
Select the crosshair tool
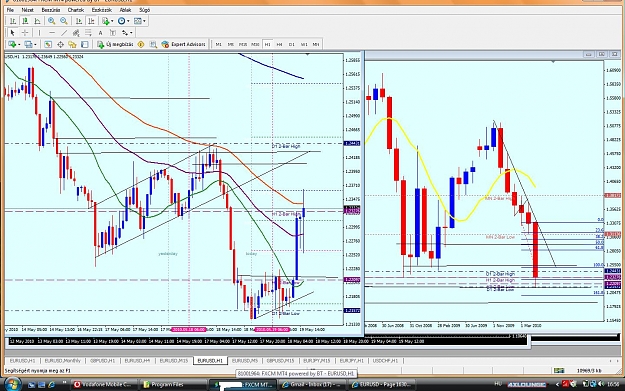pos(25,33)
